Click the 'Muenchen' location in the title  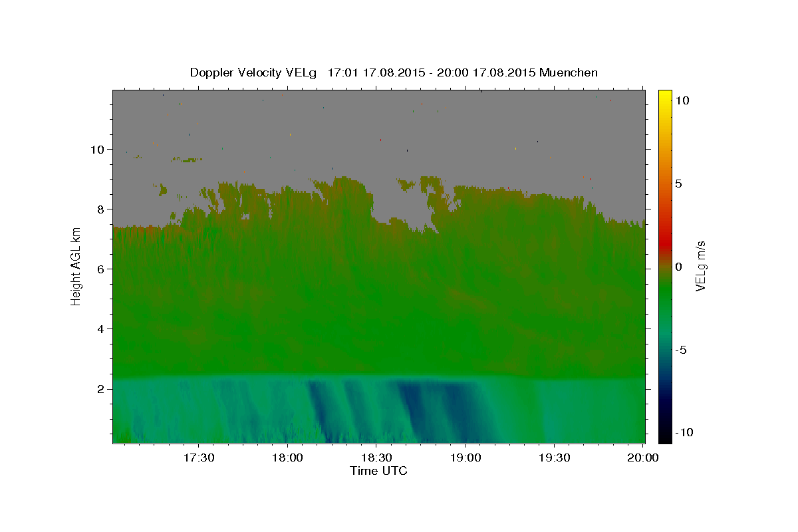569,72
